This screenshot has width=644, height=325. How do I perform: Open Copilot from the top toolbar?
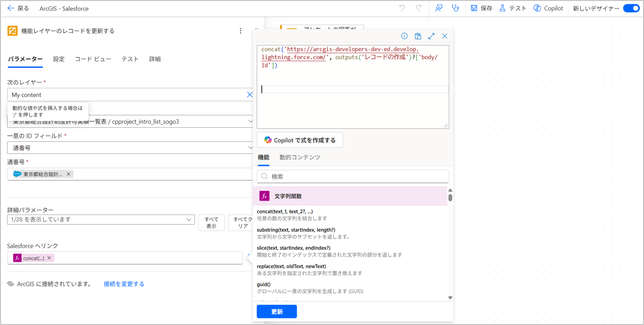tap(548, 8)
